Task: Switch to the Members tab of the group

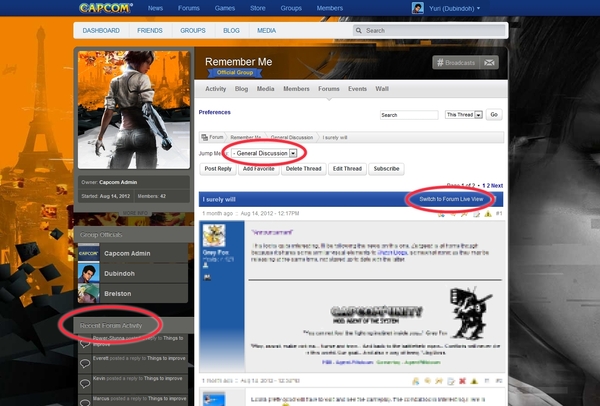Action: [296, 89]
